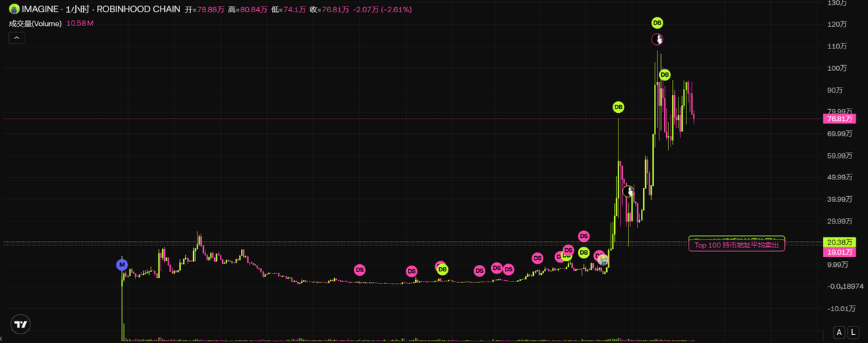868x343 pixels.
Task: Open the IMAGINE · 1小时 · ROBINHOOD CHAIN symbol title
Action: [101, 9]
